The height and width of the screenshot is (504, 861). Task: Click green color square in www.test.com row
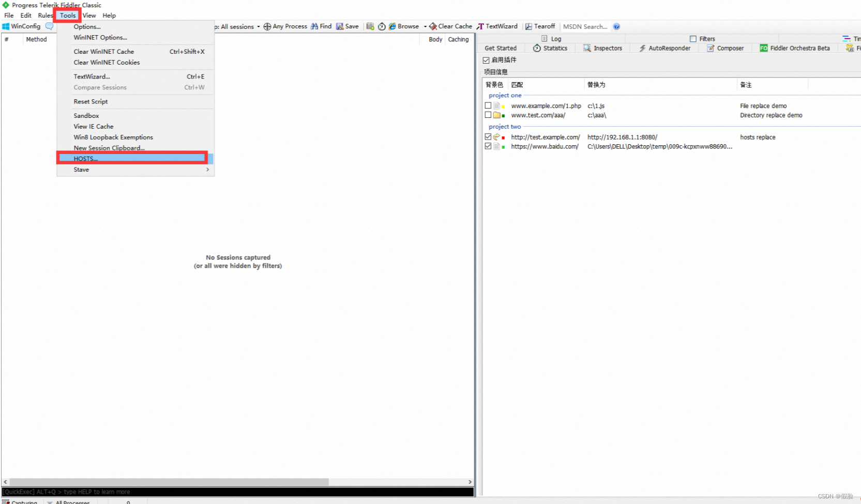[x=503, y=116]
